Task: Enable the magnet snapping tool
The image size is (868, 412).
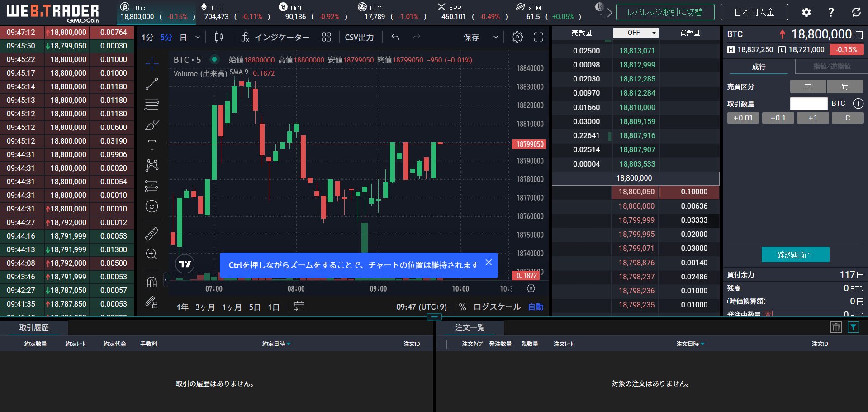Action: pyautogui.click(x=152, y=282)
